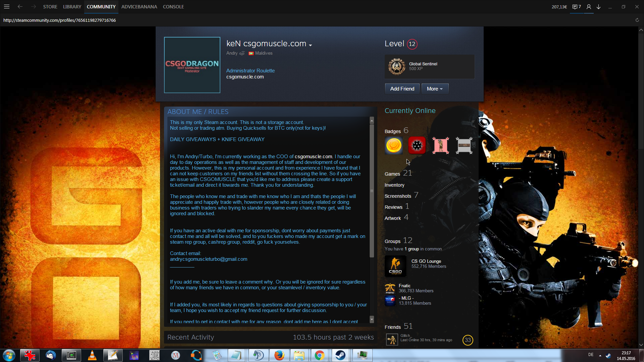Screen dimensions: 644x362
Task: Open the STORE menu
Action: 50,7
